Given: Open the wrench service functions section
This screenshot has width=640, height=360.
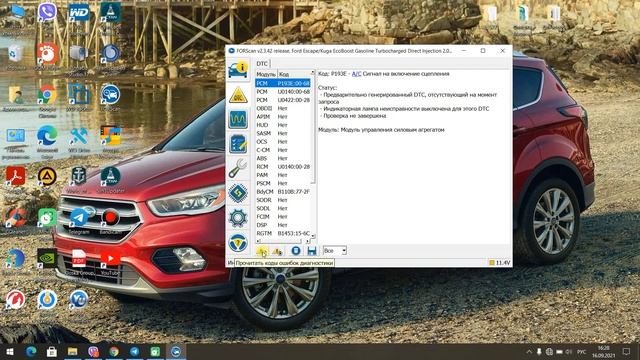Looking at the screenshot, I should (238, 169).
